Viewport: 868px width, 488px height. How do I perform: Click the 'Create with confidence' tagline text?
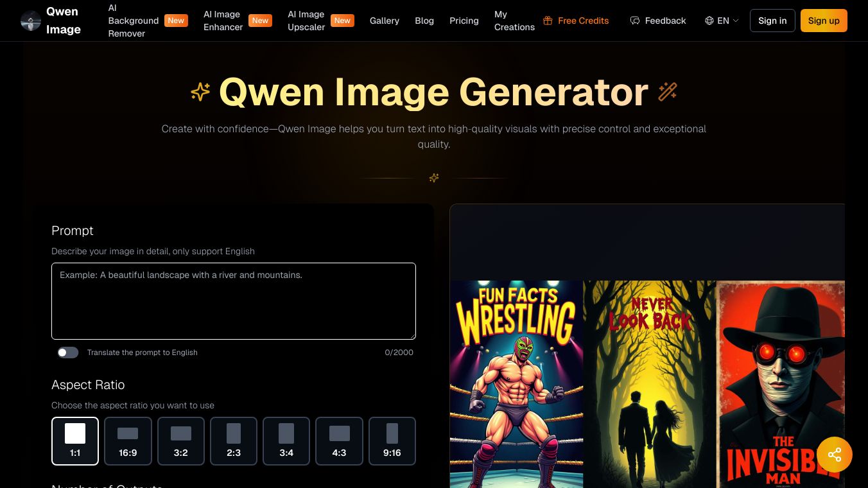tap(434, 136)
